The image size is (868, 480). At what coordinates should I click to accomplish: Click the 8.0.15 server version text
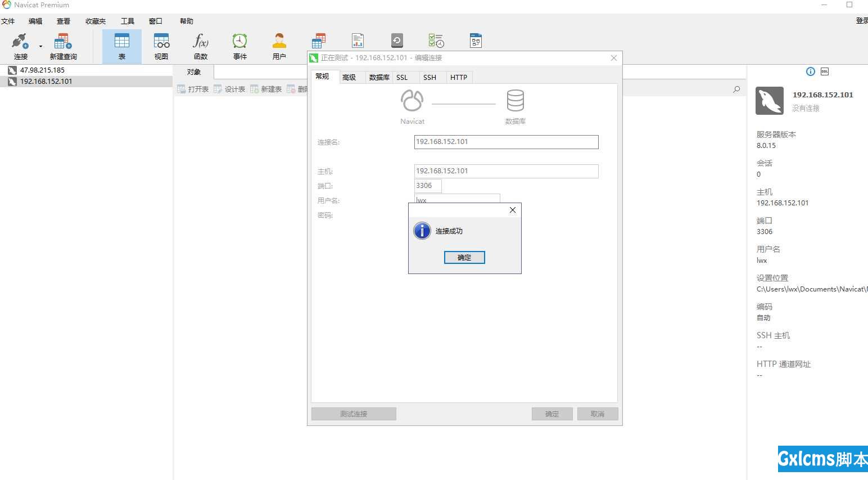766,146
